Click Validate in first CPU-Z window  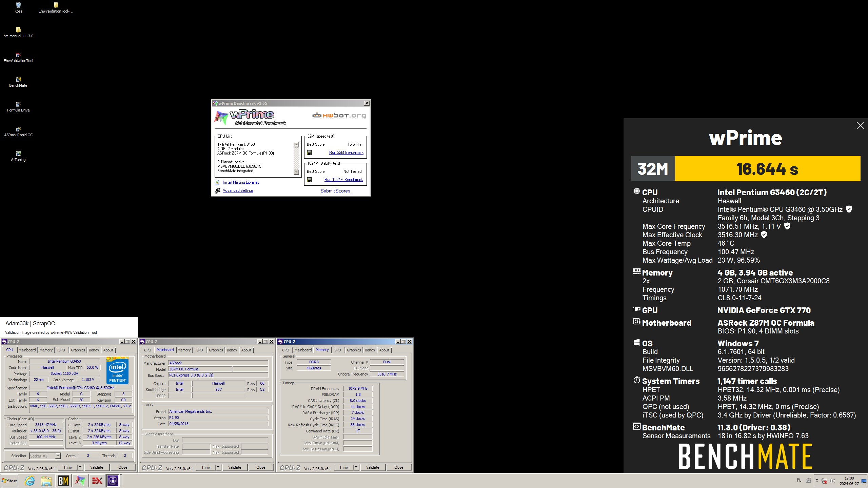tap(97, 467)
